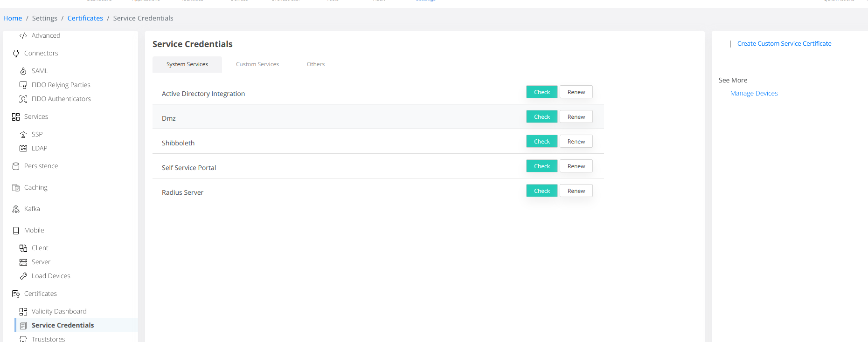The width and height of the screenshot is (868, 342).
Task: Click the Kafka icon in sidebar
Action: (x=16, y=209)
